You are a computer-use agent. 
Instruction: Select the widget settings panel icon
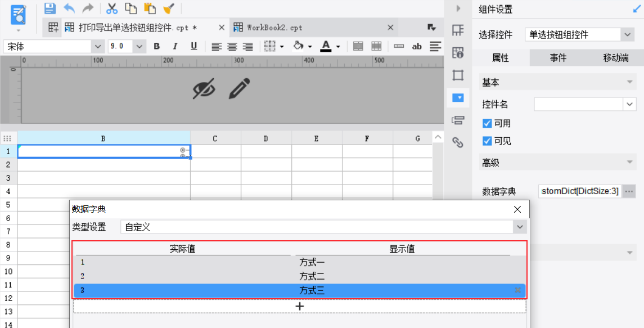pos(458,98)
